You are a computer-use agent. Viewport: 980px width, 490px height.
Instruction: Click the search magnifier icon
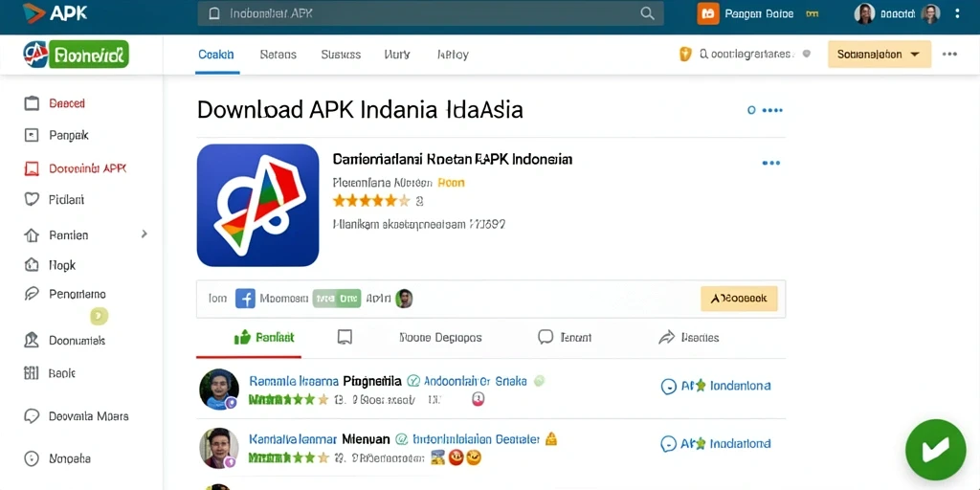pyautogui.click(x=648, y=13)
